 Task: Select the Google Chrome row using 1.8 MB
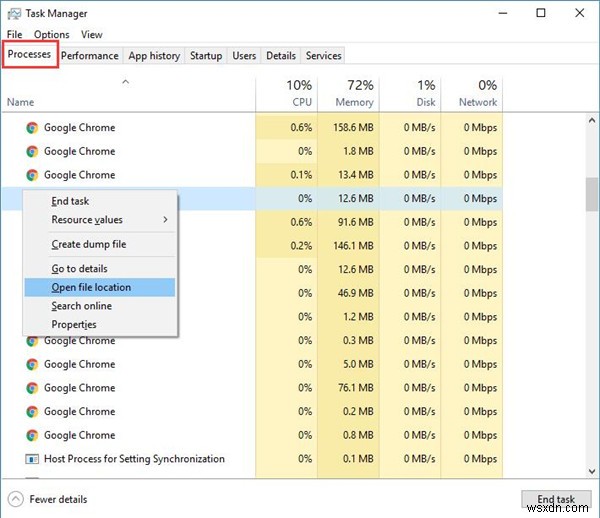click(253, 151)
